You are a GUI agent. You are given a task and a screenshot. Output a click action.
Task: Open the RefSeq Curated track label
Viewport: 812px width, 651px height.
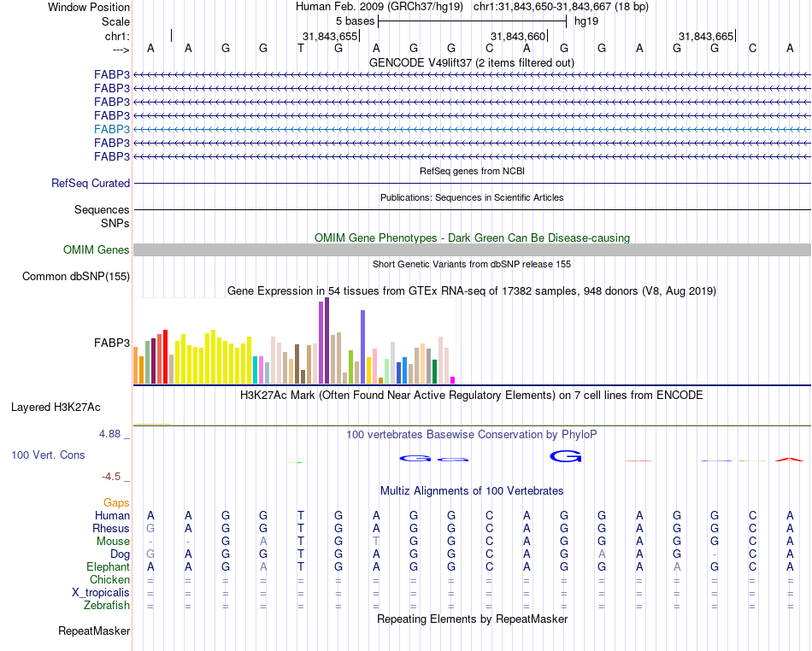point(91,183)
